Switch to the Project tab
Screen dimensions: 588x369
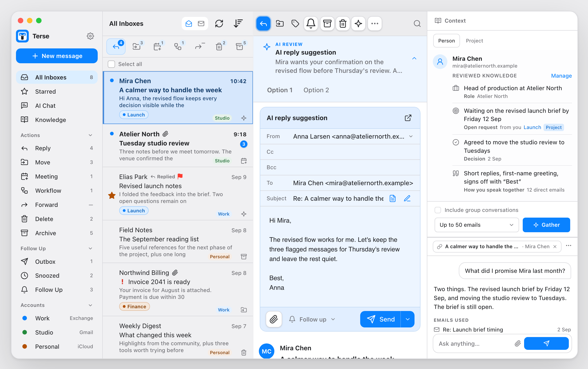click(474, 41)
